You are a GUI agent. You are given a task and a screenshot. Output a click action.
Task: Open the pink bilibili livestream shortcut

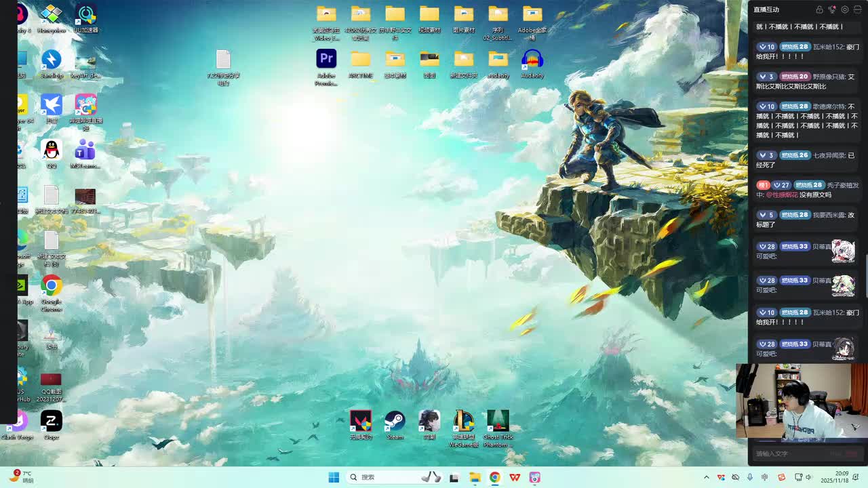coord(85,112)
